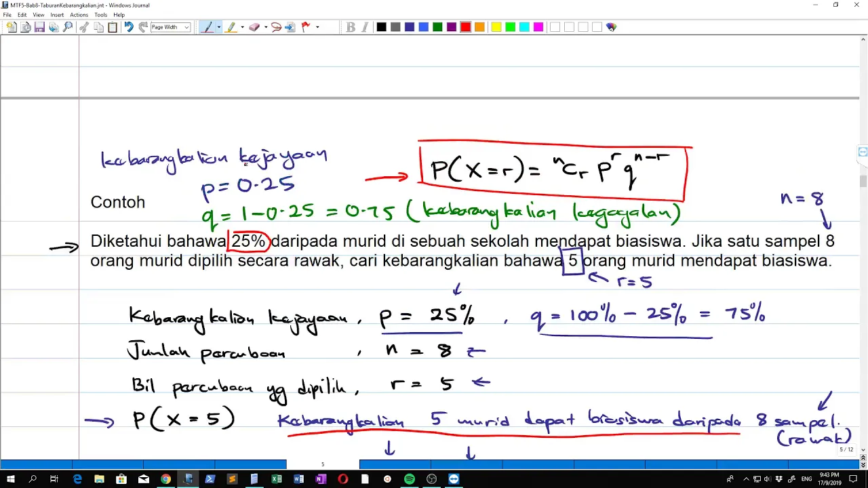Open Excel from the taskbar

[277, 479]
